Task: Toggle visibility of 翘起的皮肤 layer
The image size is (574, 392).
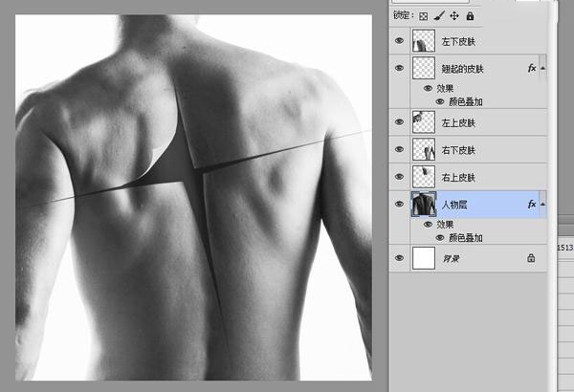Action: pyautogui.click(x=399, y=69)
